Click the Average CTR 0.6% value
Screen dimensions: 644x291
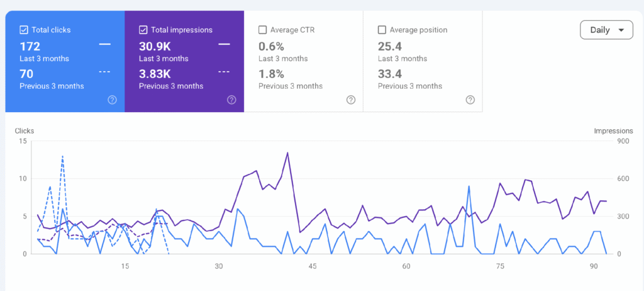[x=271, y=47]
